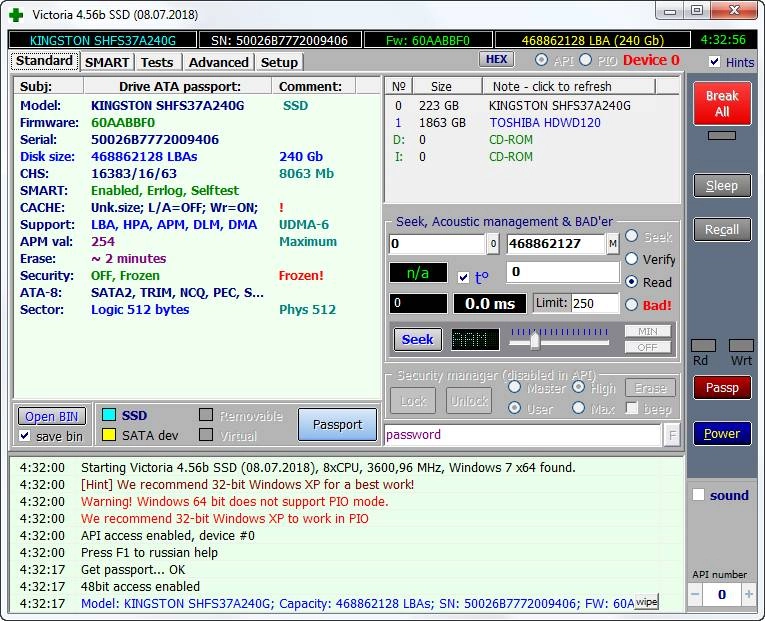Click the AAM display indicator
Screen dimensions: 765x621
(x=475, y=340)
